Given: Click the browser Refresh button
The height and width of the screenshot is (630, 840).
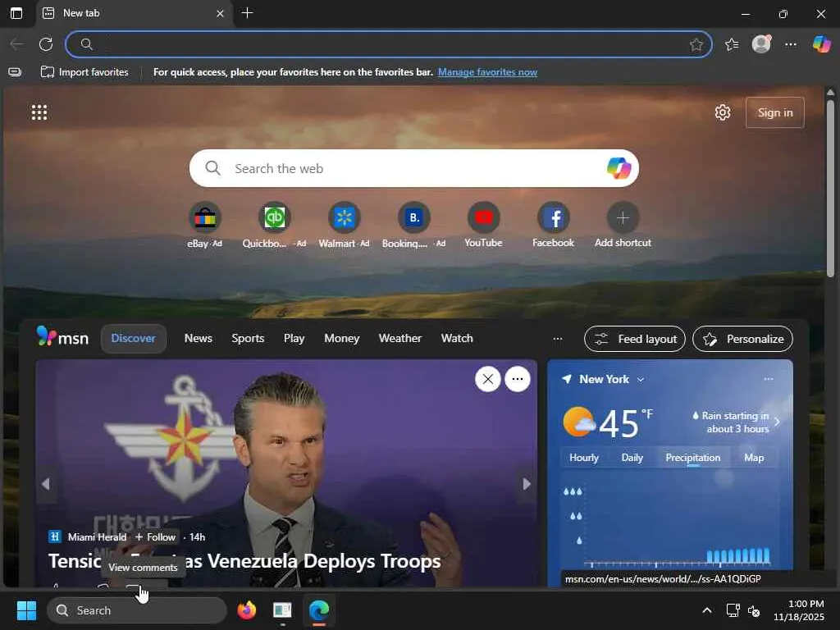Looking at the screenshot, I should pos(46,44).
